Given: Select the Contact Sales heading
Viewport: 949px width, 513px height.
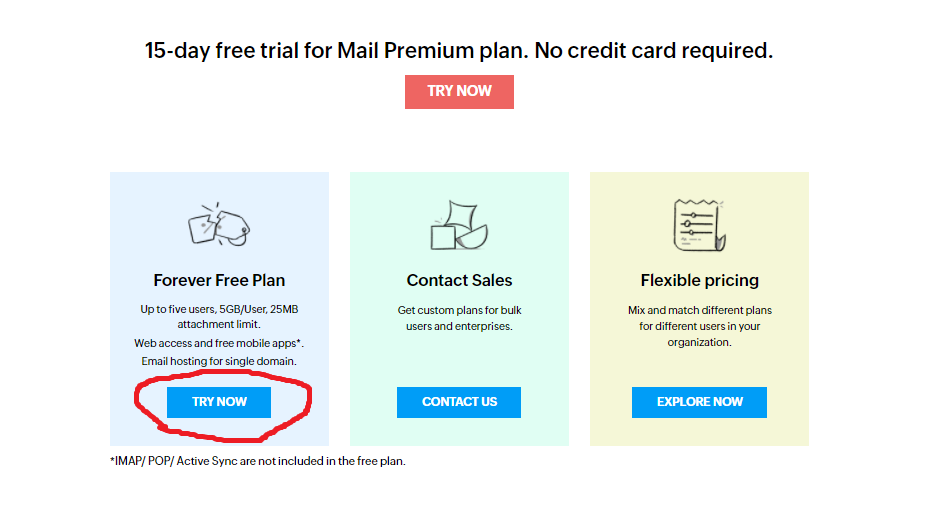Looking at the screenshot, I should [459, 280].
